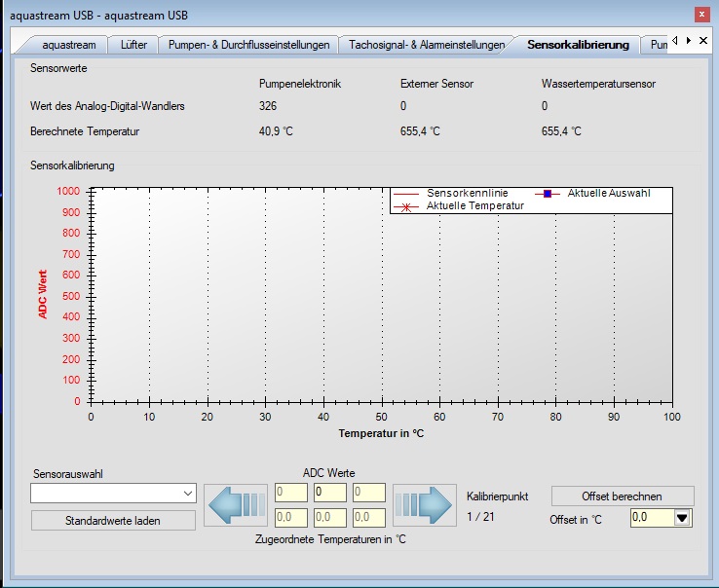This screenshot has height=588, width=719.
Task: Click the Berechnete Temperatur label
Action: pos(85,131)
